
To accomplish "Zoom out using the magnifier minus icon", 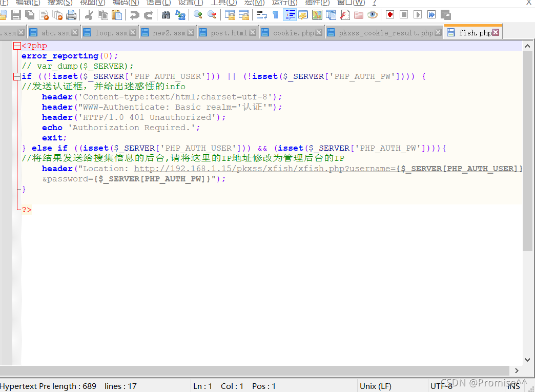I will click(x=212, y=15).
